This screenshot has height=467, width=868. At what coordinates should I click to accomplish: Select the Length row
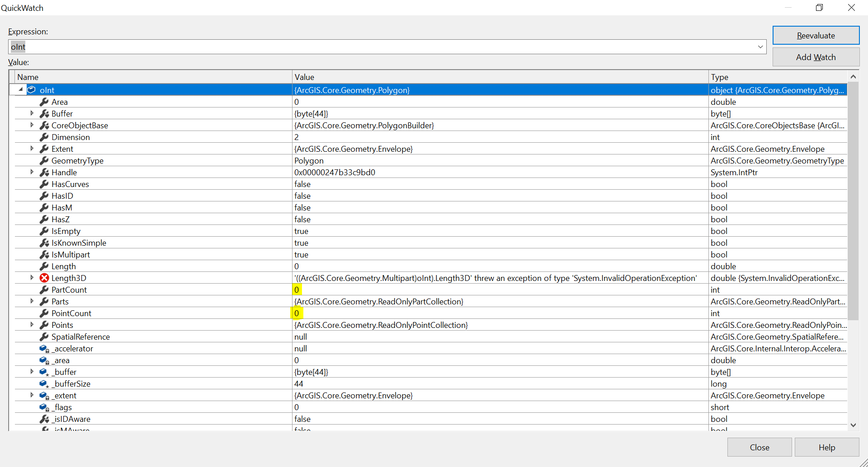[431, 266]
